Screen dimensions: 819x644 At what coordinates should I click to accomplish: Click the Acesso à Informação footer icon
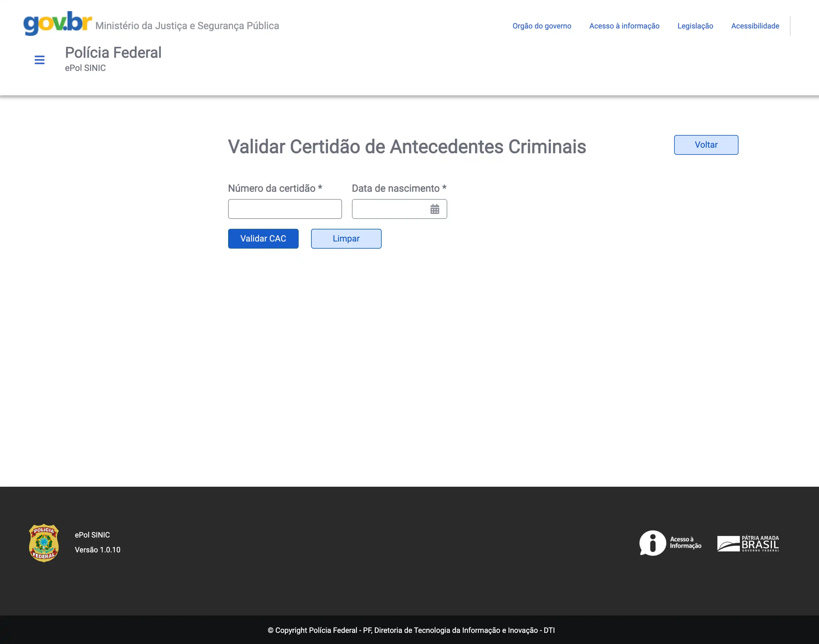[670, 543]
